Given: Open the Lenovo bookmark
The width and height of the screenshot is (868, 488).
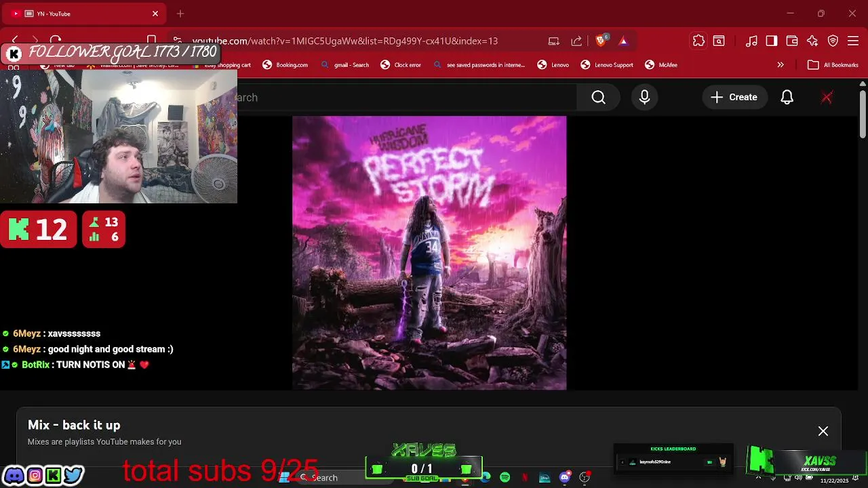Looking at the screenshot, I should point(553,65).
